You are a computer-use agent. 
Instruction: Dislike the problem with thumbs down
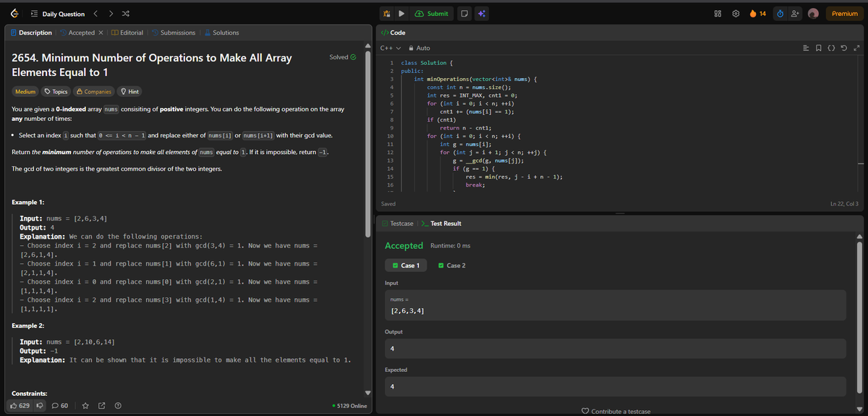pos(40,406)
